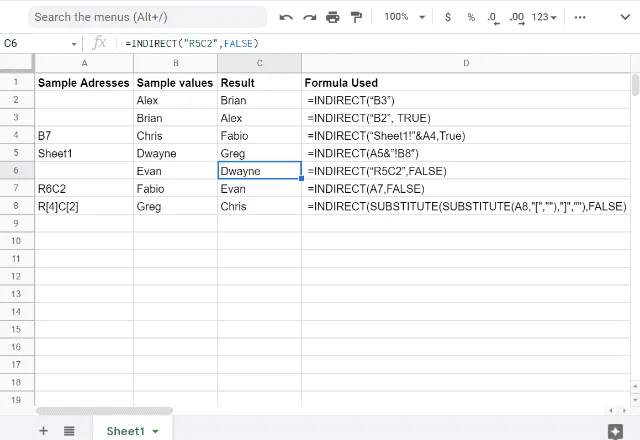This screenshot has width=640, height=440.
Task: Select cell A5 containing Sheet1
Action: point(84,153)
